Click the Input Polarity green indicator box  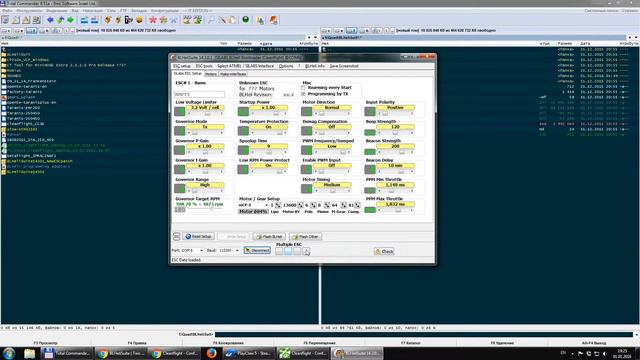pyautogui.click(x=370, y=111)
